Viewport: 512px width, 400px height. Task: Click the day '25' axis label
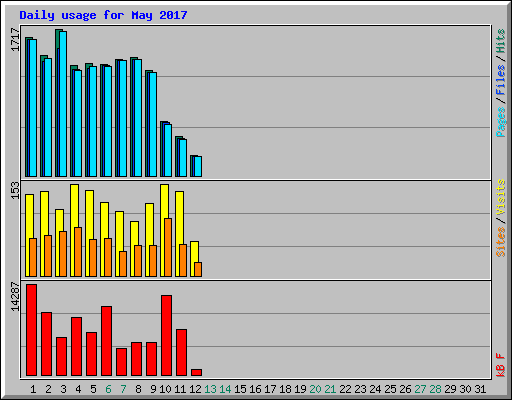click(x=390, y=389)
